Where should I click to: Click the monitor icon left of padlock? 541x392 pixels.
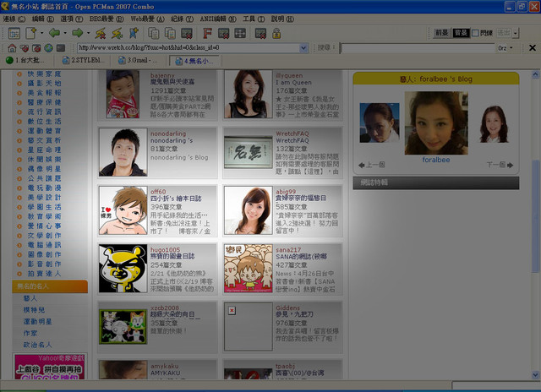tap(260, 34)
